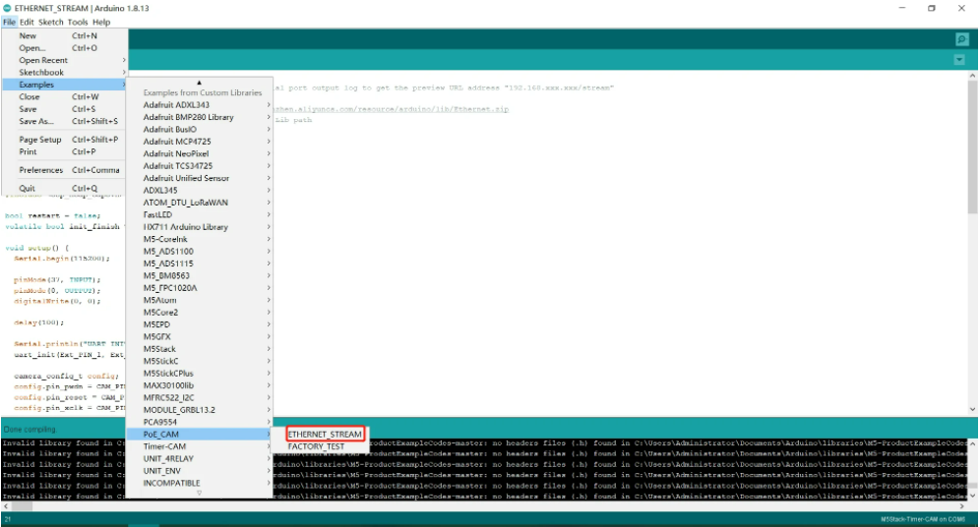Open the Sketch menu

[x=50, y=22]
